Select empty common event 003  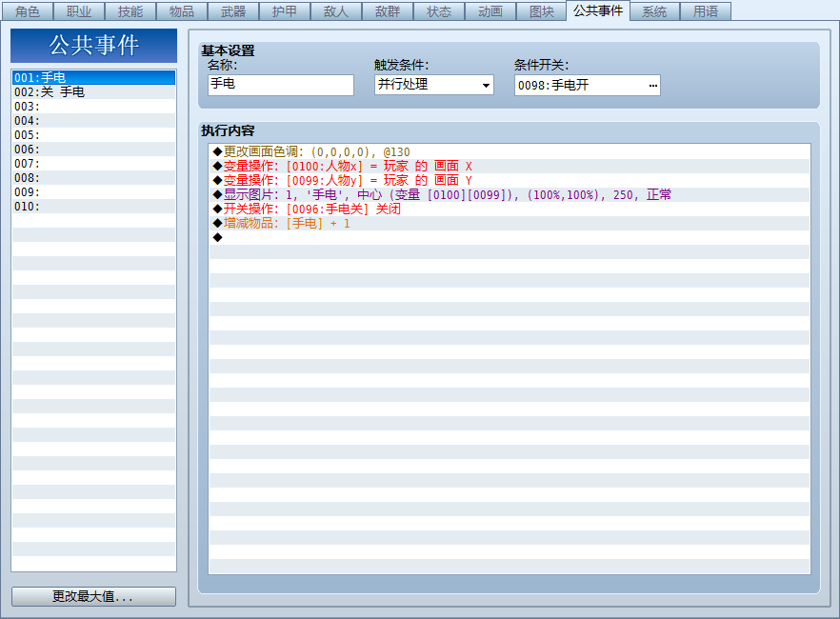[x=93, y=107]
